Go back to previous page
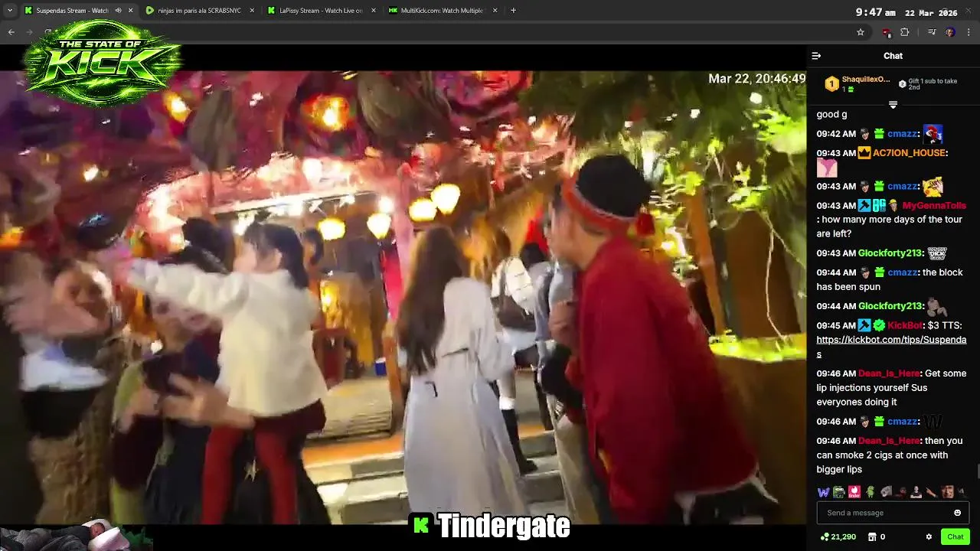 tap(11, 32)
